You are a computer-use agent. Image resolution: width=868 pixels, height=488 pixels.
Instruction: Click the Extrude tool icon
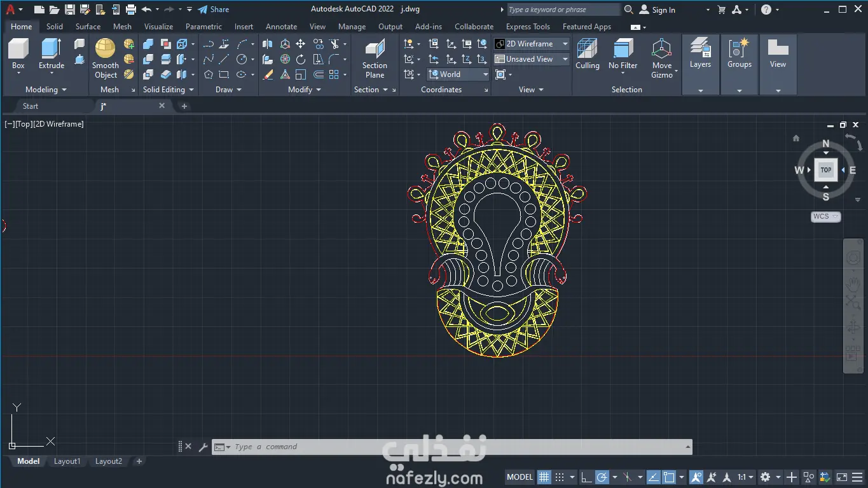pos(52,50)
